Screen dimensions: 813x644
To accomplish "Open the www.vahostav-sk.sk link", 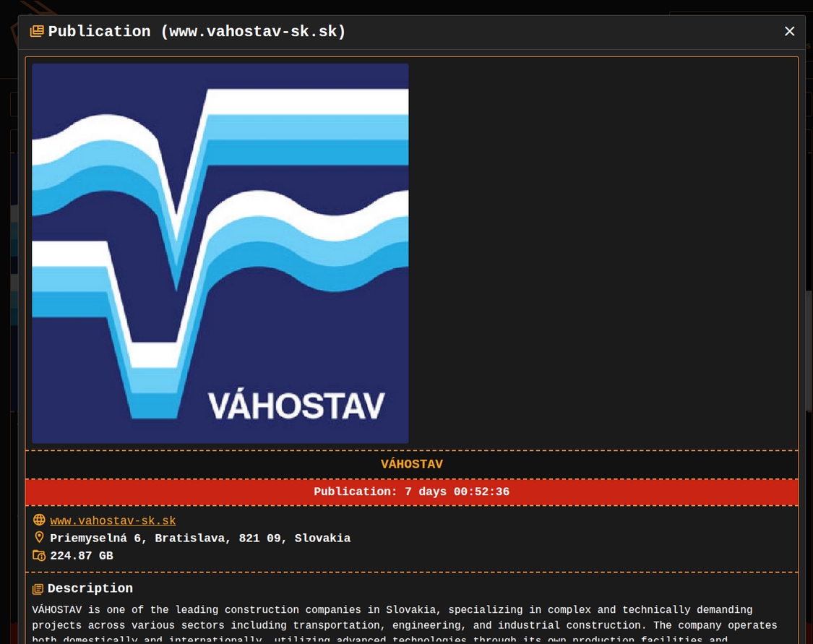I will coord(113,520).
